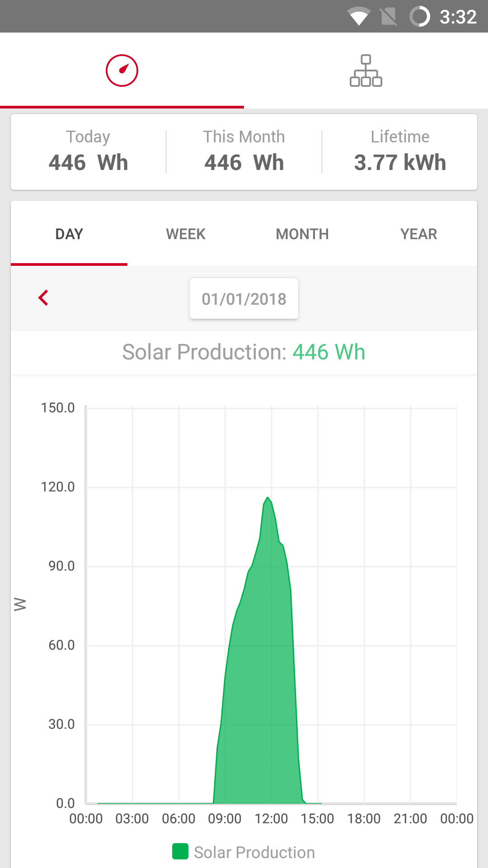
Task: Go to previous day with red chevron
Action: pos(43,298)
